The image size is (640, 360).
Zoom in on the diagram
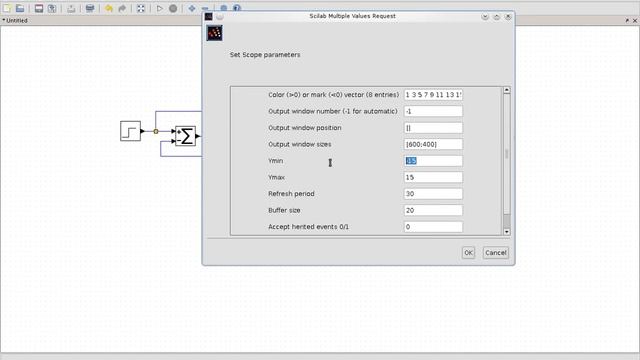[192, 8]
